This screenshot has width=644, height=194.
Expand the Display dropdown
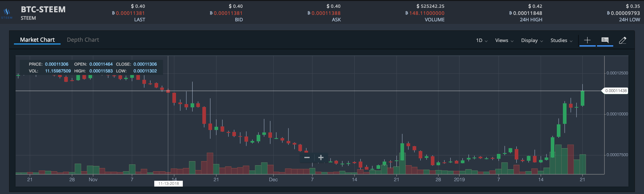[532, 40]
